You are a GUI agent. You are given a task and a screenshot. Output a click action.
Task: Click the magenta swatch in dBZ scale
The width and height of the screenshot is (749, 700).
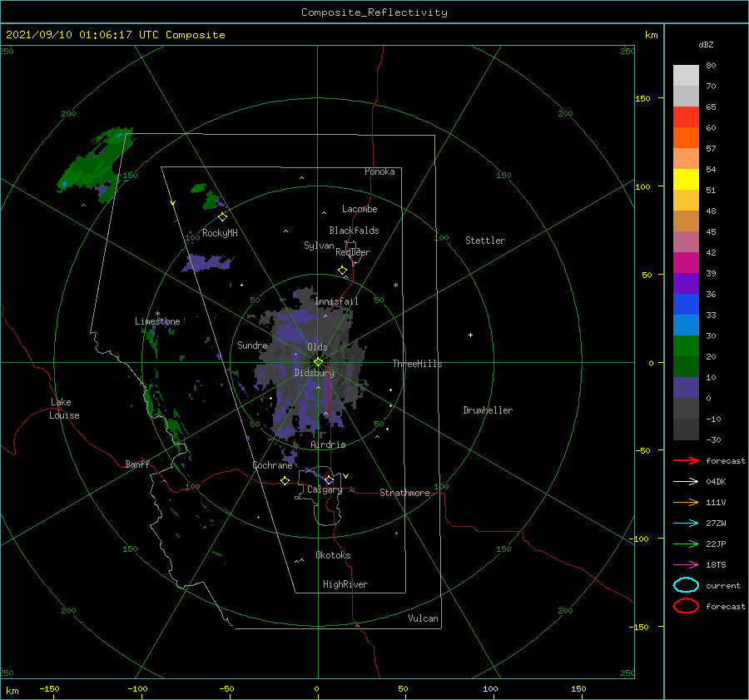click(x=686, y=262)
